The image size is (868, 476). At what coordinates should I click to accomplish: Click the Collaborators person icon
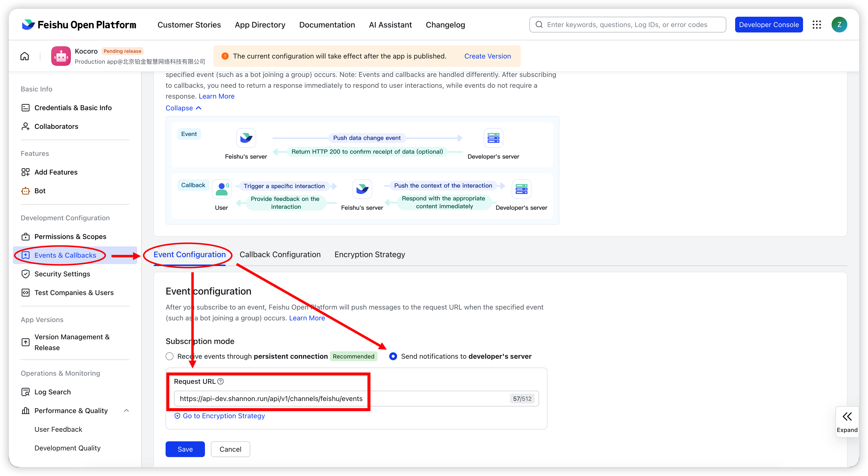coord(26,126)
